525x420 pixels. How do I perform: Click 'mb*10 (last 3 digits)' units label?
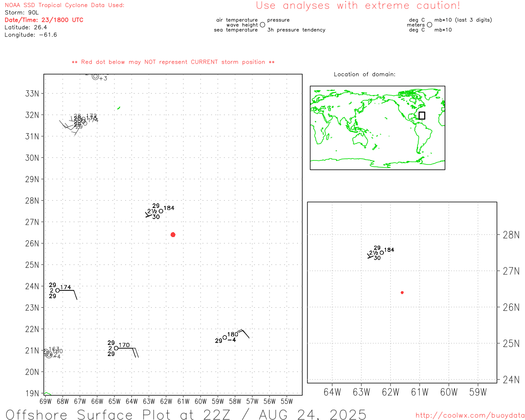[x=463, y=20]
